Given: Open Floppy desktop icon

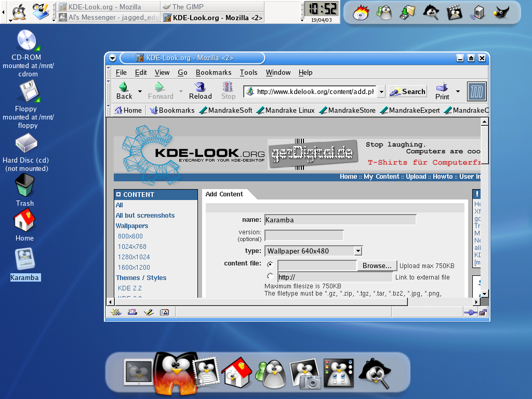Looking at the screenshot, I should click(29, 91).
